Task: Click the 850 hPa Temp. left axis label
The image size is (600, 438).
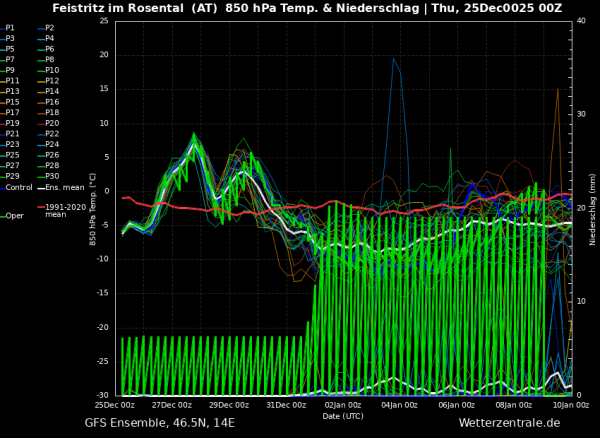Action: (93, 208)
